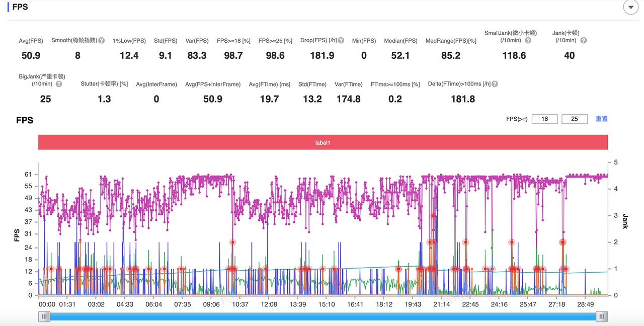The width and height of the screenshot is (644, 326).
Task: Open help icon next to Drop(FPS) [/h]
Action: pyautogui.click(x=341, y=40)
